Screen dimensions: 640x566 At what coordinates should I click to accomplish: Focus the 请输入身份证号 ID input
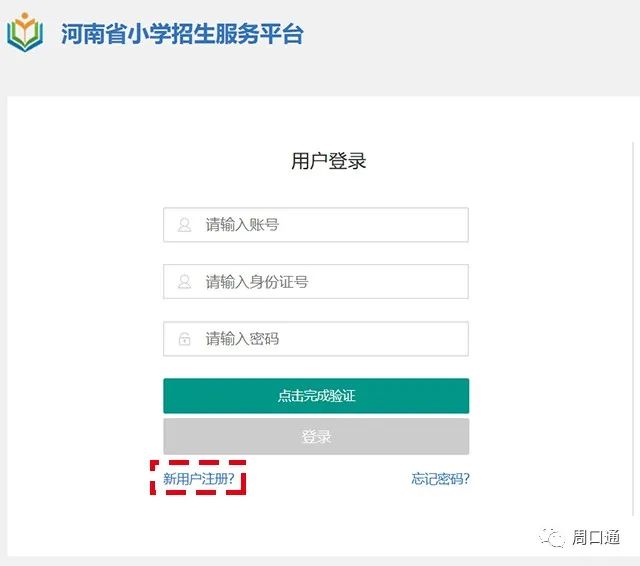click(330, 282)
